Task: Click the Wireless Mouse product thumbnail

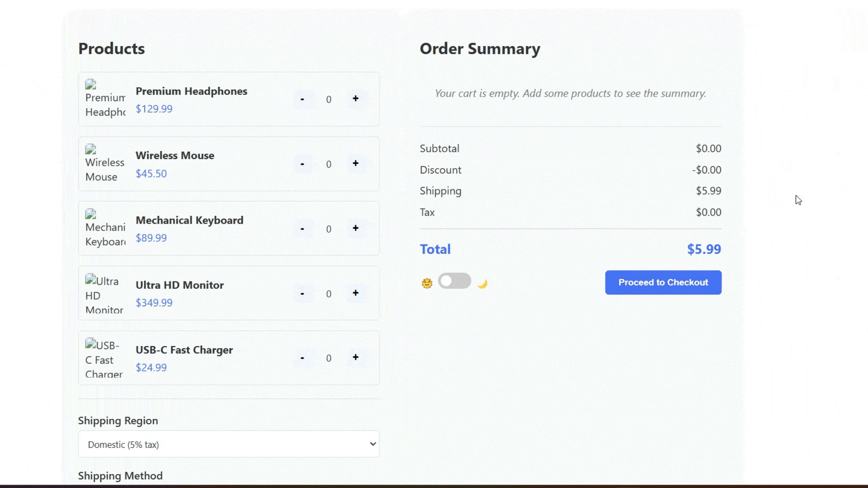Action: click(105, 164)
